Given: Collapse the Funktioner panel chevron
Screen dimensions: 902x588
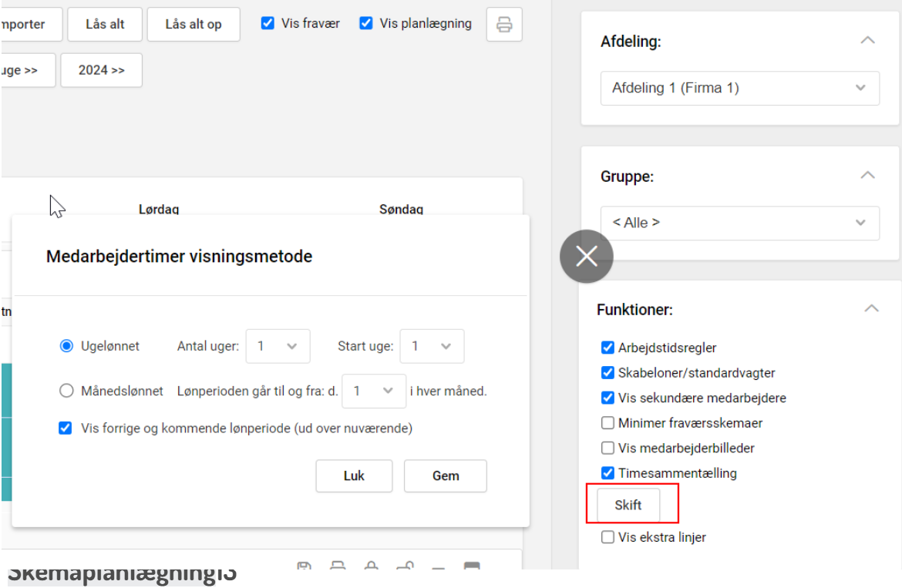Looking at the screenshot, I should click(x=871, y=309).
